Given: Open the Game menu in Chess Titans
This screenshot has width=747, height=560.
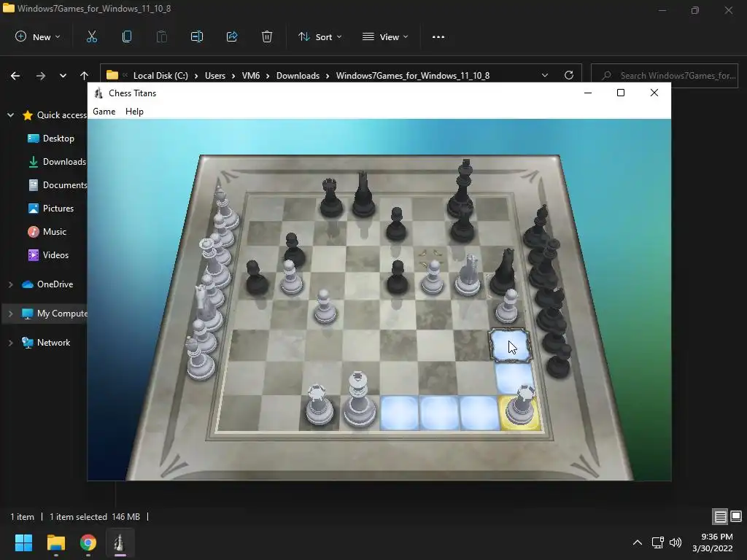Looking at the screenshot, I should pyautogui.click(x=104, y=112).
